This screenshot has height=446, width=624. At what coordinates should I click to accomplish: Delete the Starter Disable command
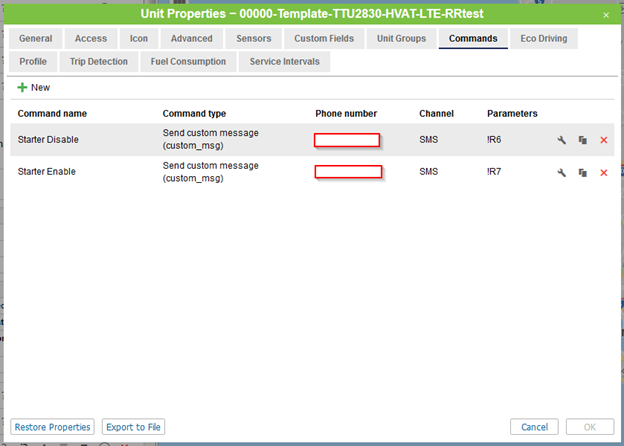603,140
